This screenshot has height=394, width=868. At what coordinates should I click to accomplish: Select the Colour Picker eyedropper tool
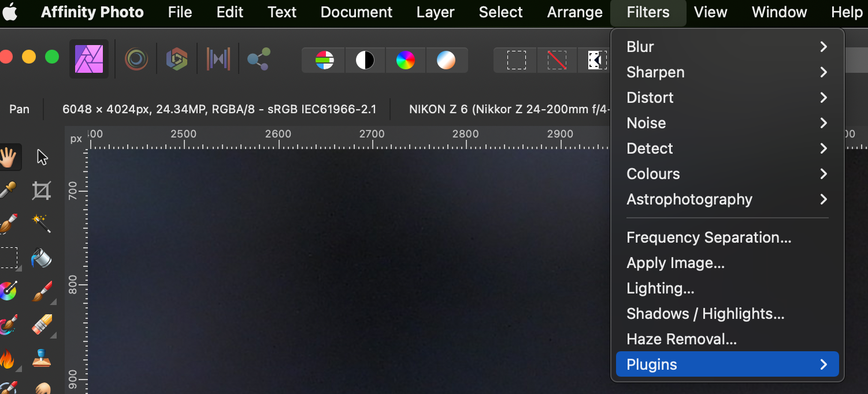click(x=8, y=190)
